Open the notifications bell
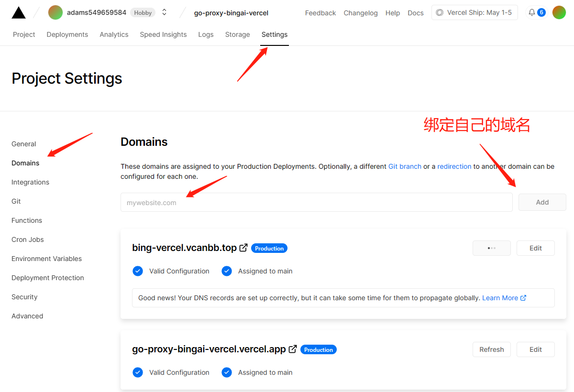The height and width of the screenshot is (392, 574). 532,12
